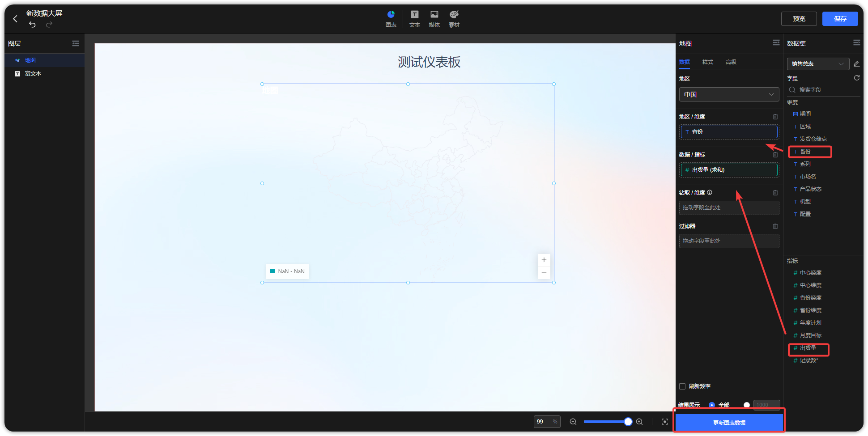Viewport: 868px width, 436px height.
Task: Edit the dataset with the pencil icon
Action: 856,64
